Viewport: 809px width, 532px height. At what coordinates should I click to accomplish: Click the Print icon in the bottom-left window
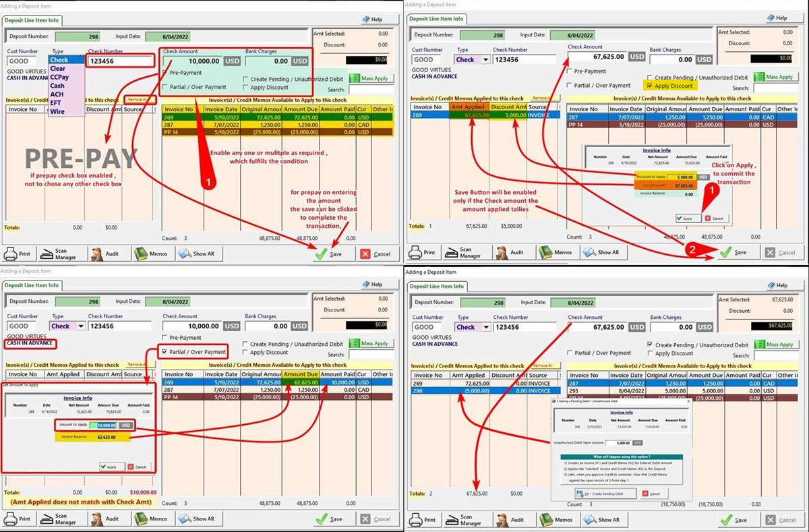coord(11,519)
